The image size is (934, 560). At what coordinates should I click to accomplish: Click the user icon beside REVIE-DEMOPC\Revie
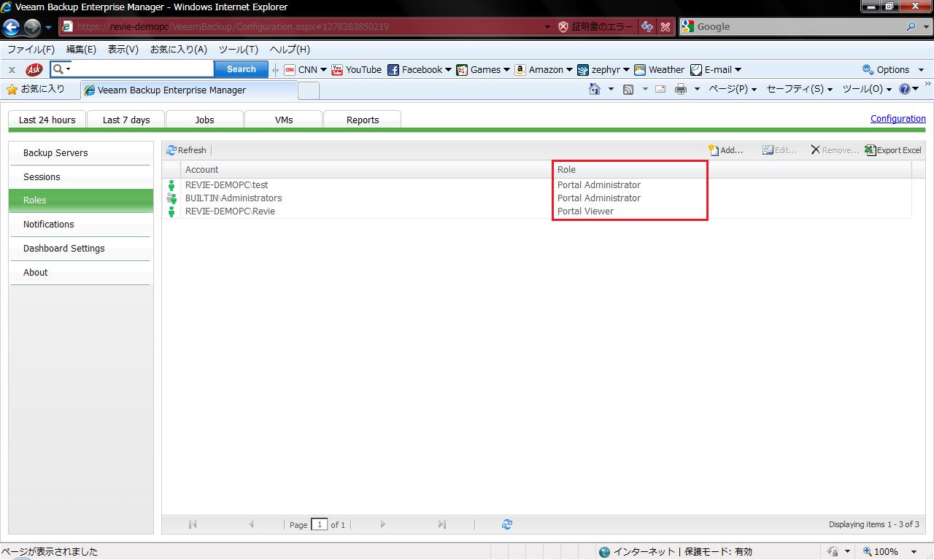tap(171, 211)
